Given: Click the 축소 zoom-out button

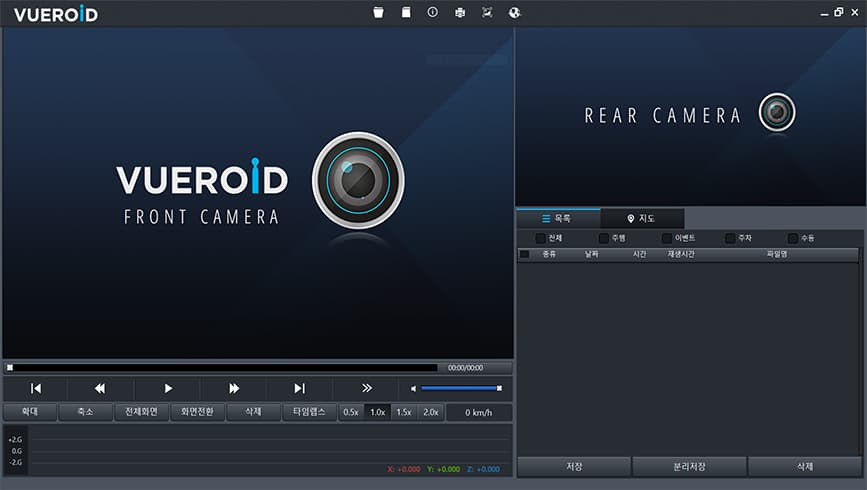Looking at the screenshot, I should [x=86, y=412].
